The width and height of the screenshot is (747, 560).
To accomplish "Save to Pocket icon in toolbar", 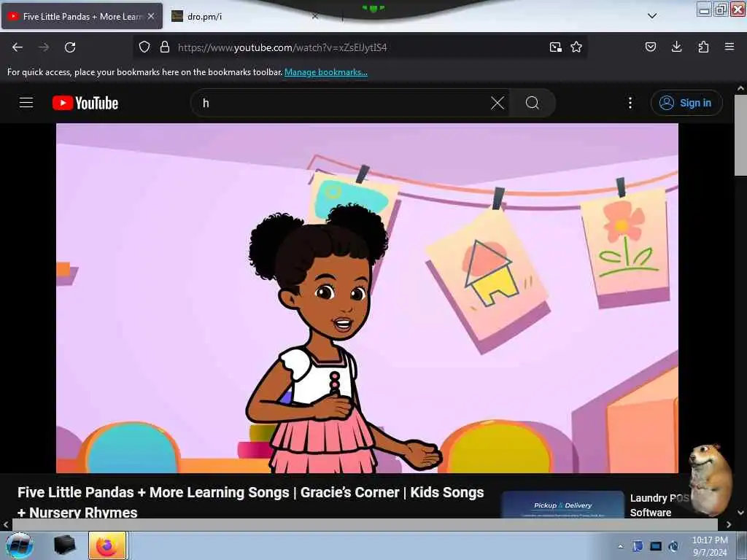I will pos(651,47).
